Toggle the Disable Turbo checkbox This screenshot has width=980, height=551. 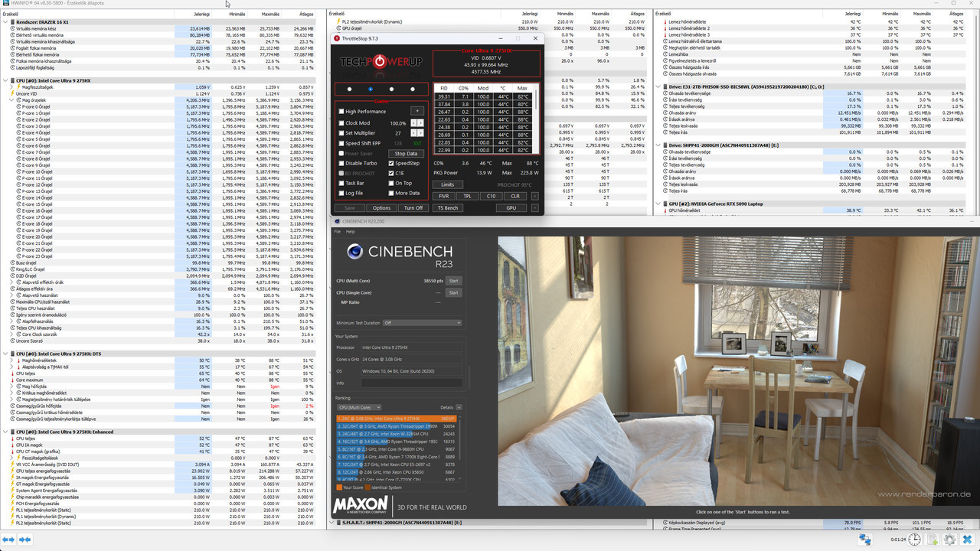[x=341, y=163]
